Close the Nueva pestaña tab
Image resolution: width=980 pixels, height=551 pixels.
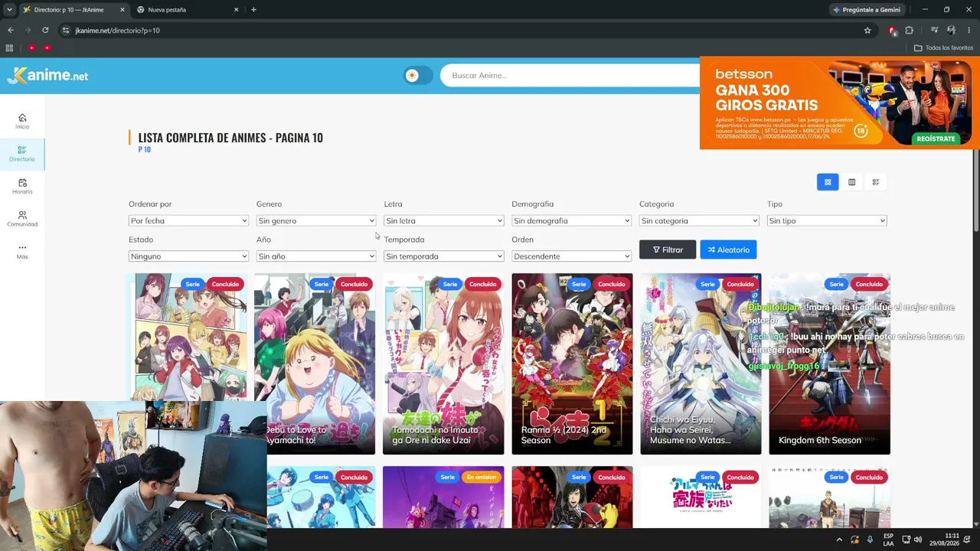click(x=236, y=10)
